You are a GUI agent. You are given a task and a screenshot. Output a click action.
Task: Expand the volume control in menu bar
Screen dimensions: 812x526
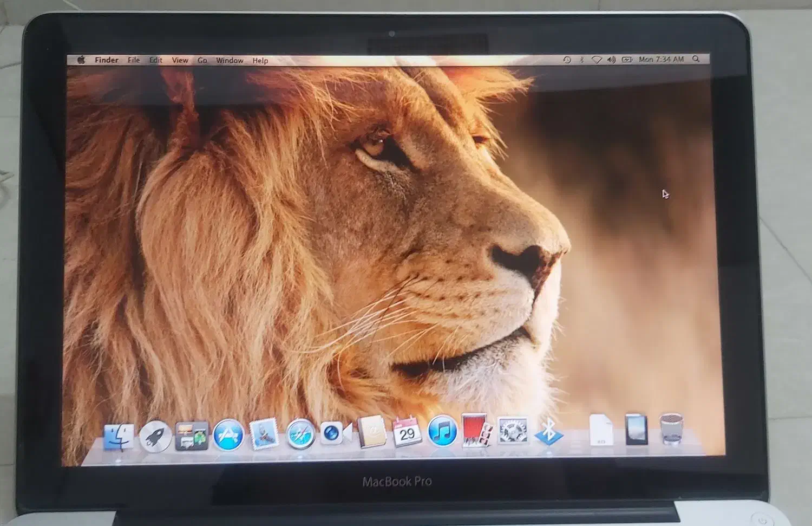coord(611,60)
